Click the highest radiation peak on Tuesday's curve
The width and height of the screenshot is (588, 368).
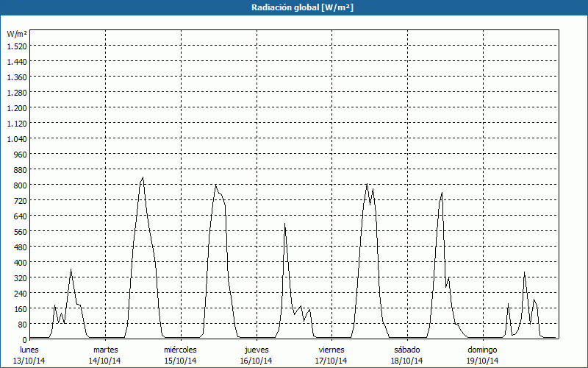coord(143,177)
